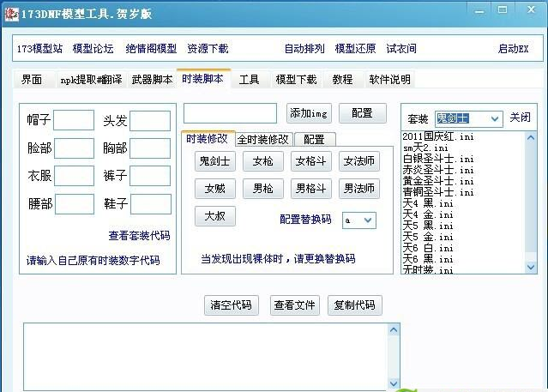Image resolution: width=548 pixels, height=392 pixels.
Task: Select 白银圣斗士.ini in the list
Action: (x=437, y=159)
